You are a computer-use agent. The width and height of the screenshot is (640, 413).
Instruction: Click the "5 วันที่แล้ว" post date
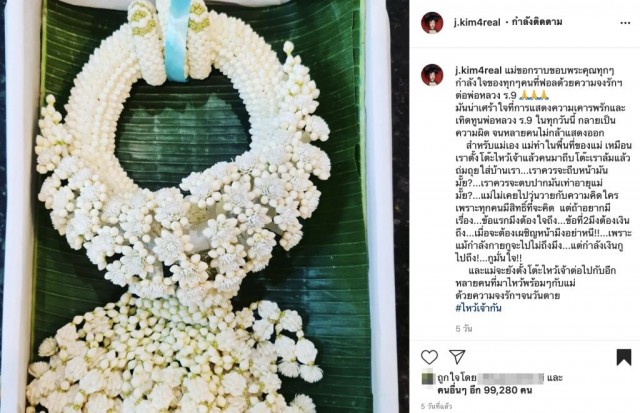(x=436, y=406)
